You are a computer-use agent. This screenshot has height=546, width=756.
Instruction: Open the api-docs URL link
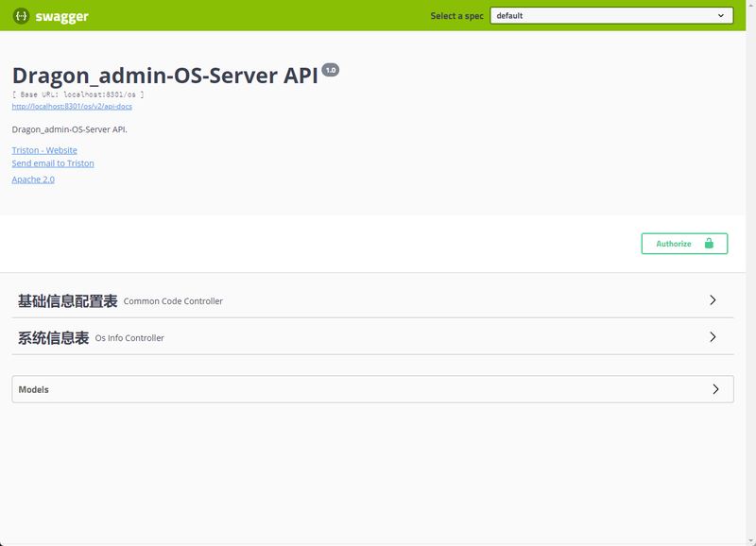(72, 106)
